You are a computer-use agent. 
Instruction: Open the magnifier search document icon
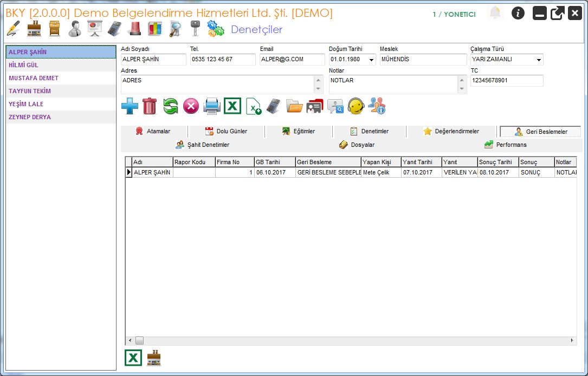(x=175, y=29)
